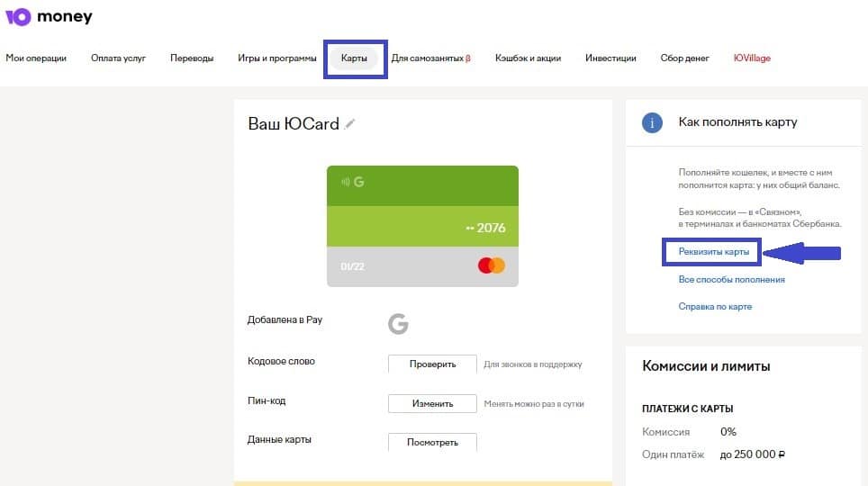Open Для самозанятых section

pyautogui.click(x=430, y=58)
